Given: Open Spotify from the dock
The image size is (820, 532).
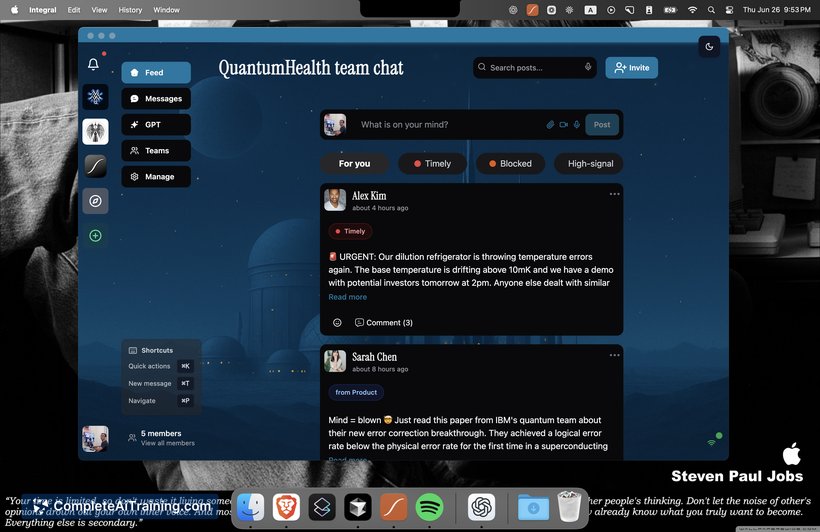Looking at the screenshot, I should 429,507.
